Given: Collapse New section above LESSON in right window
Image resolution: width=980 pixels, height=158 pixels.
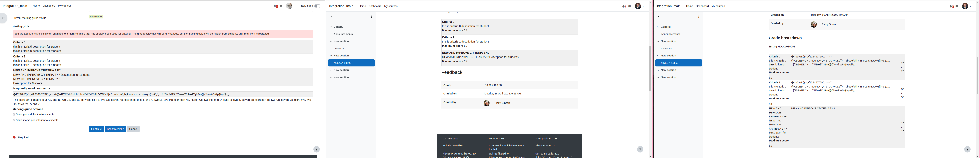Looking at the screenshot, I should pyautogui.click(x=658, y=41).
